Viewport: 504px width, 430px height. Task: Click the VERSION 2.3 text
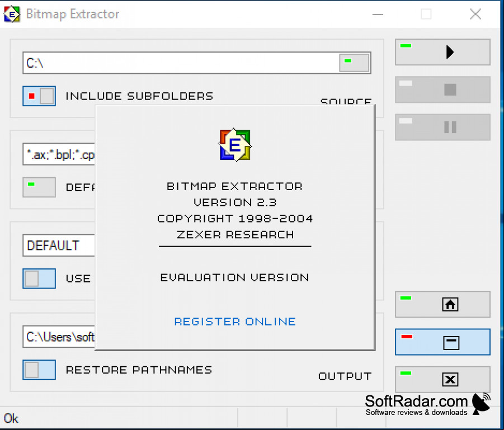235,202
